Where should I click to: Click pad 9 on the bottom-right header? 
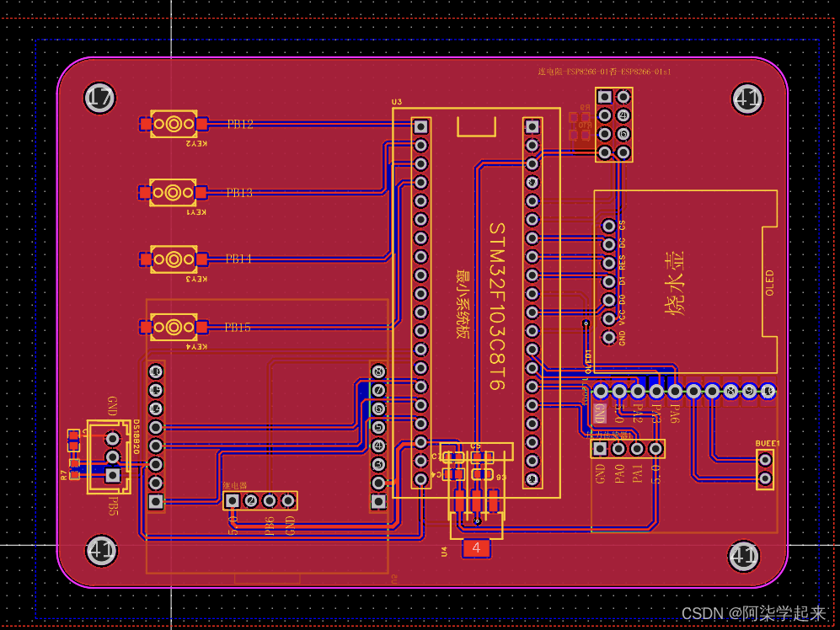tap(750, 391)
